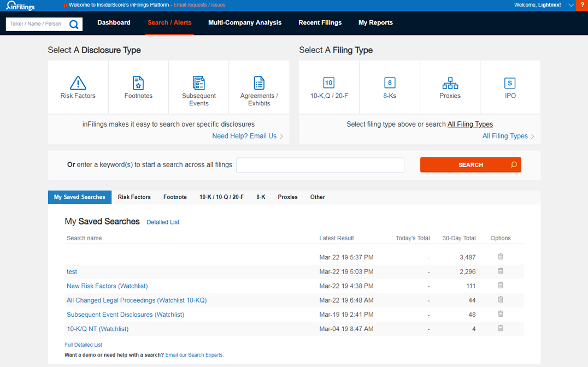
Task: Delete All Changed Legal Proceedings search
Action: click(x=501, y=299)
